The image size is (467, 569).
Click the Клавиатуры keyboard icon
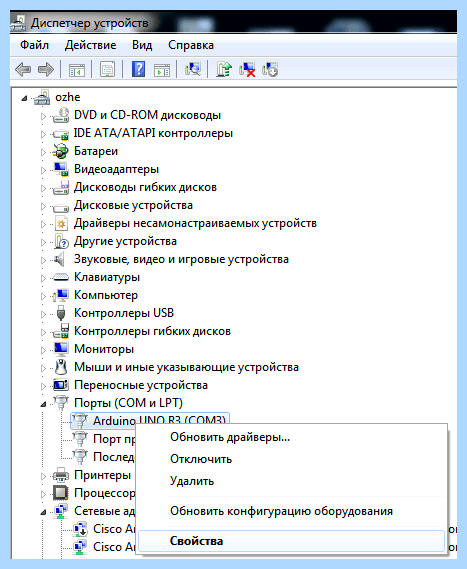coord(61,277)
